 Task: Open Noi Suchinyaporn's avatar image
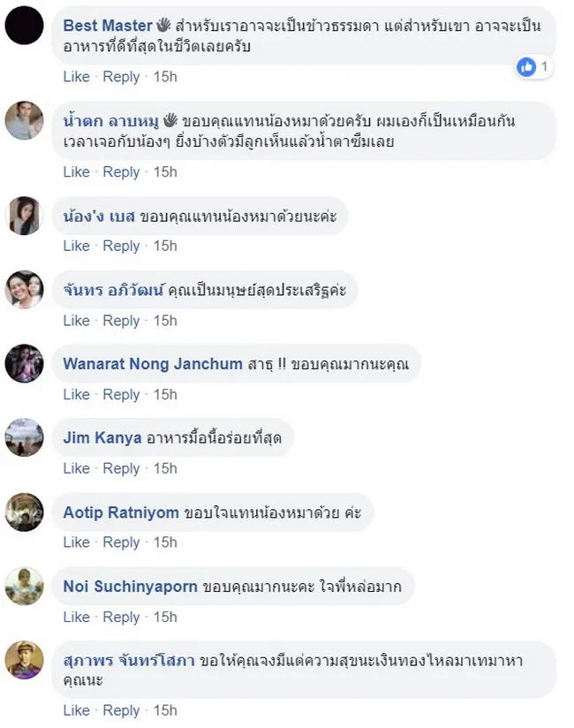tap(24, 586)
